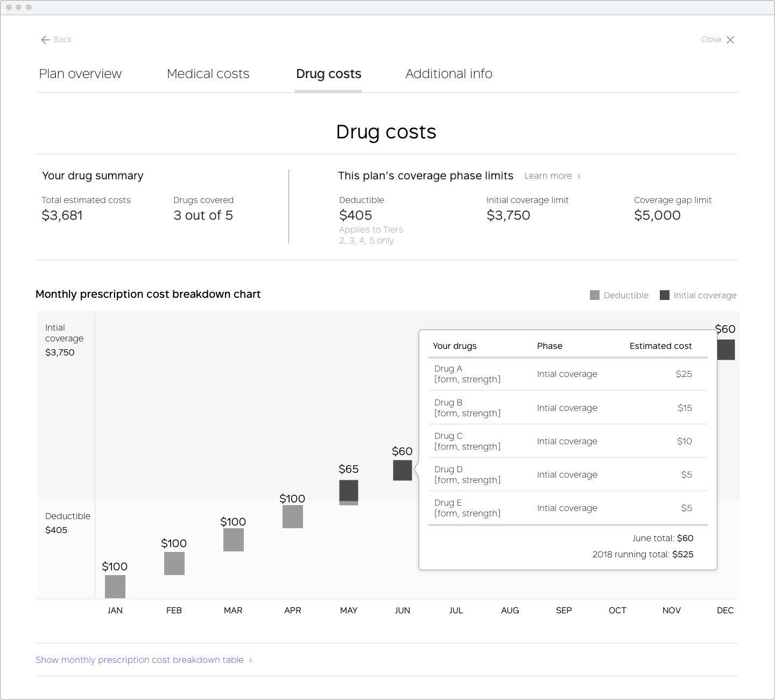Click the Close X icon

(x=730, y=40)
